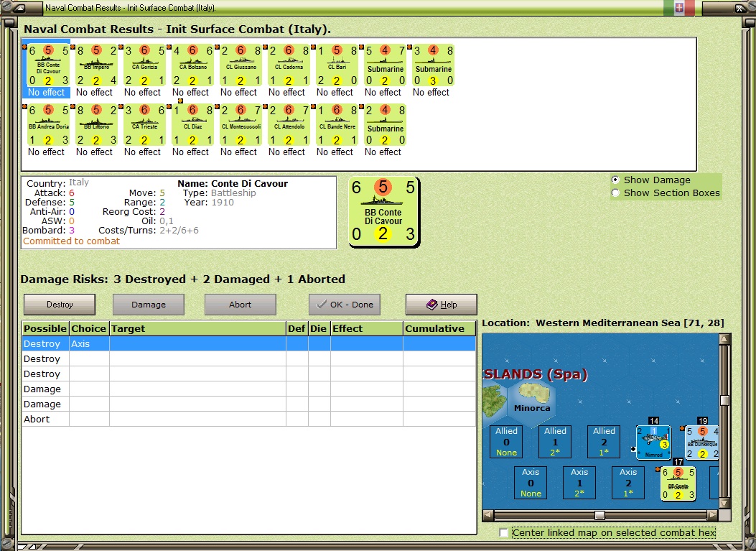Enable the Show Damage option
This screenshot has width=756, height=551.
click(x=615, y=180)
